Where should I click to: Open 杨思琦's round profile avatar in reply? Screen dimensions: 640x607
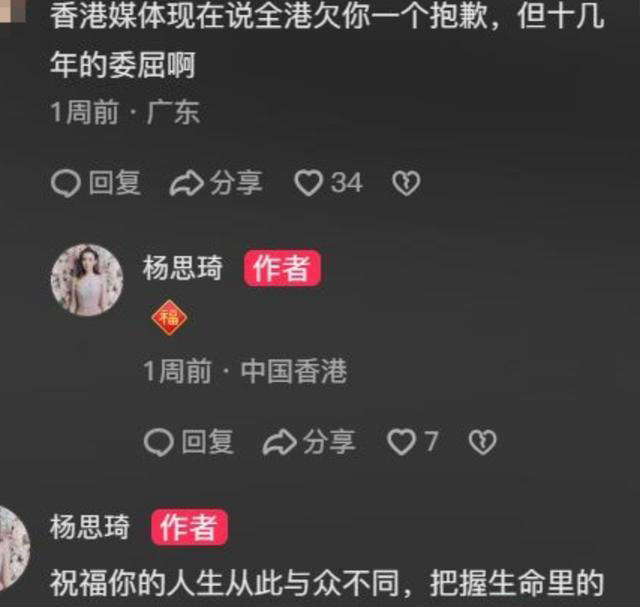pyautogui.click(x=87, y=280)
